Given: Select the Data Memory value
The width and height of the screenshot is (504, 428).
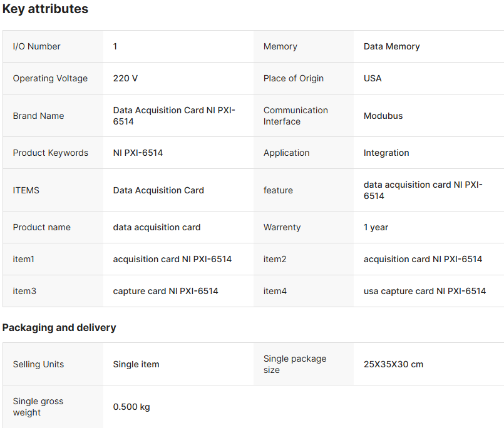Looking at the screenshot, I should point(391,46).
